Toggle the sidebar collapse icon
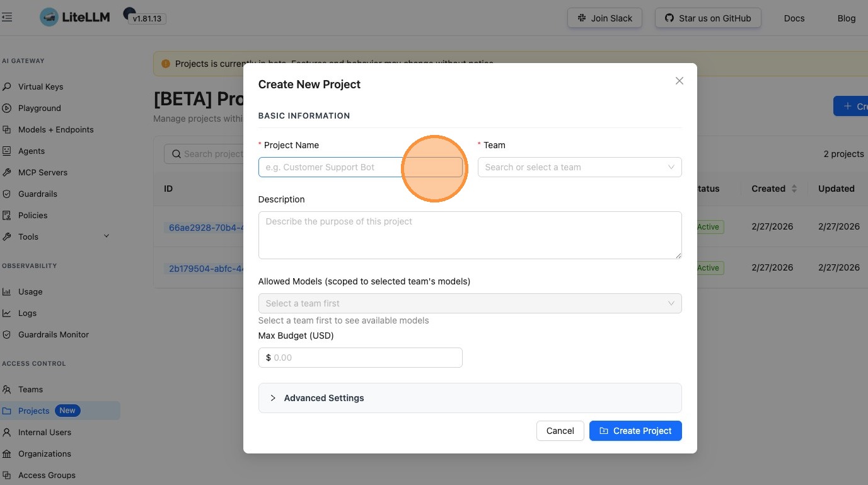The width and height of the screenshot is (868, 485). coord(7,18)
